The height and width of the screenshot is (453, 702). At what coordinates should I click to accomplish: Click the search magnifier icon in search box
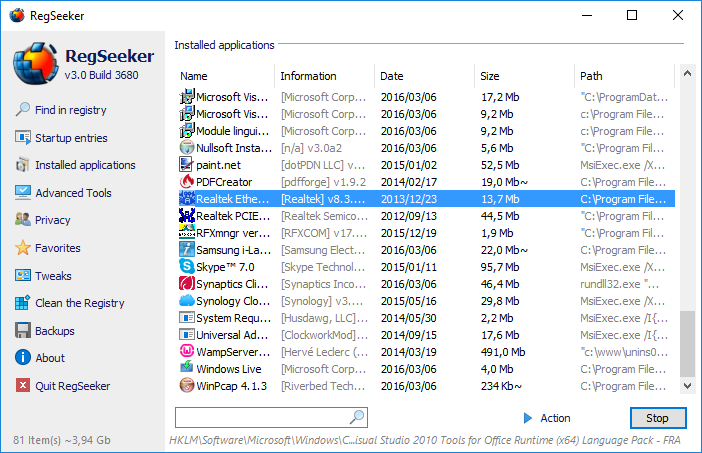357,417
